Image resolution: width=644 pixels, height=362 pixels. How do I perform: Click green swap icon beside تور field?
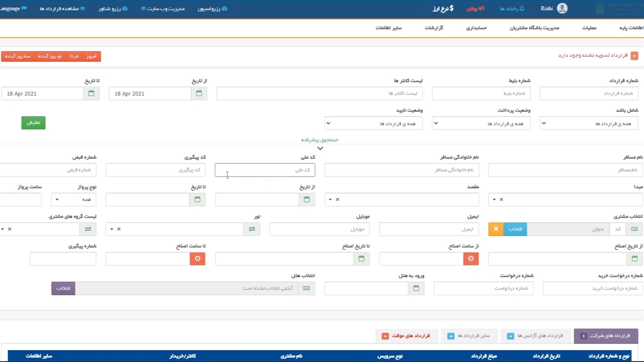[x=252, y=229]
